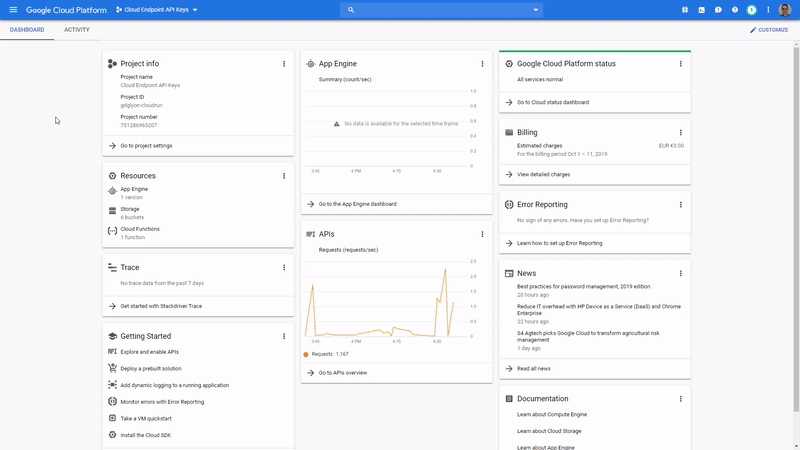Open APIs card options menu
The width and height of the screenshot is (800, 450).
coord(482,234)
